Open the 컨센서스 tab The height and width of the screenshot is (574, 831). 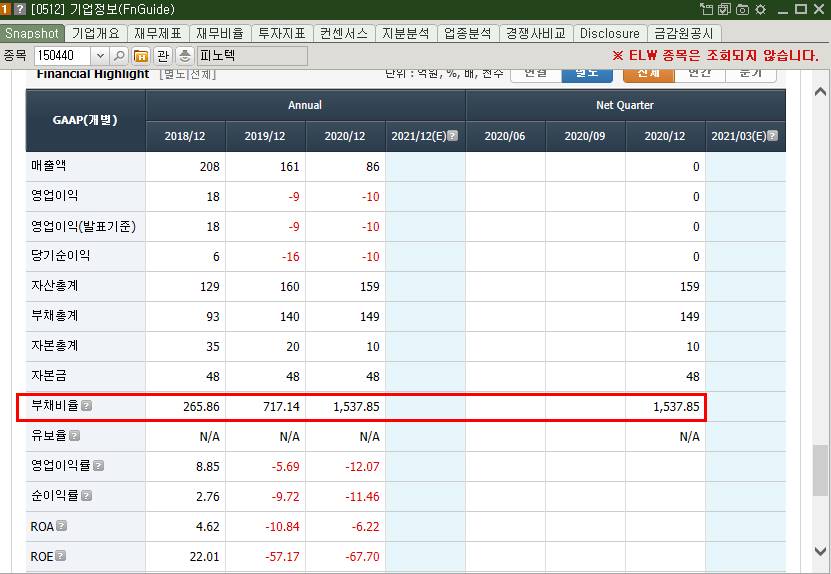click(x=344, y=33)
